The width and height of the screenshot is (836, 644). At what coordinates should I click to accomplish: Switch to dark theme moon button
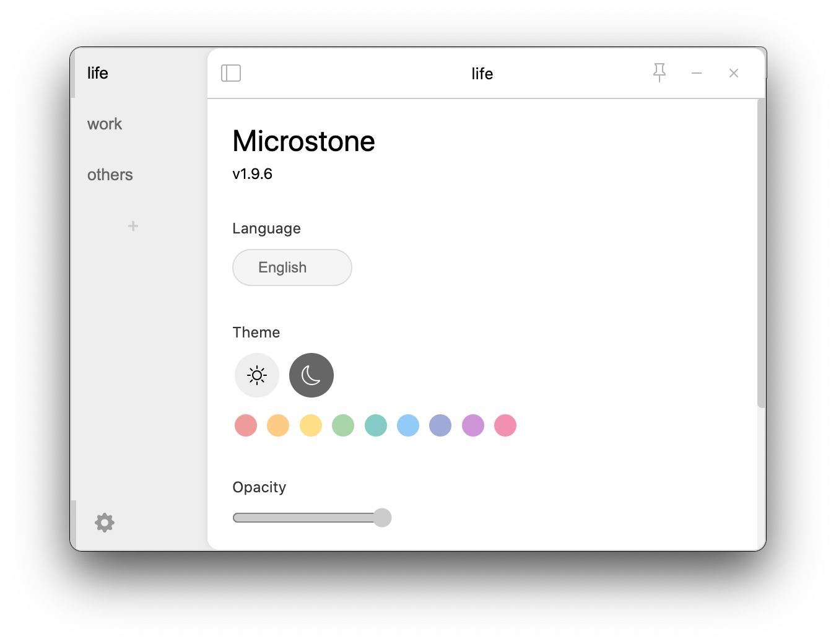(x=311, y=375)
